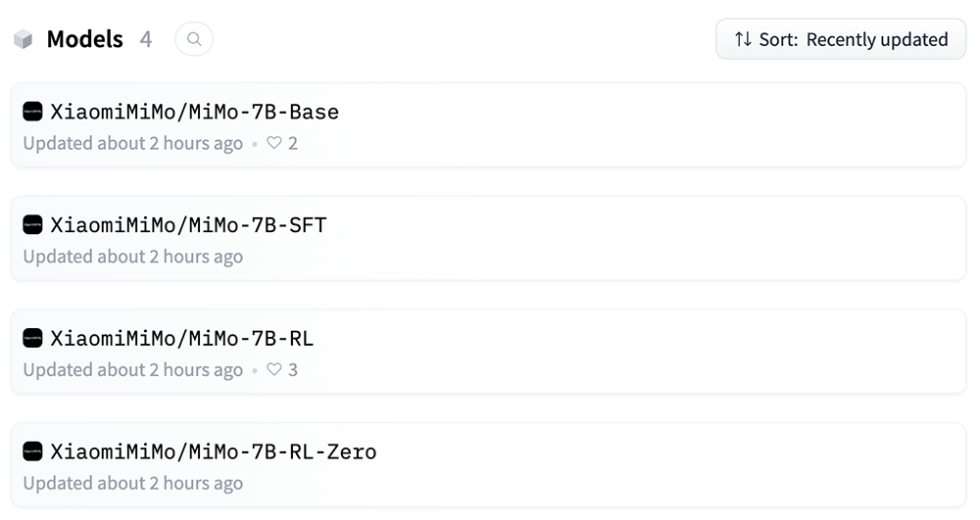Viewport: 980px width, 520px height.
Task: Click the avatar icon on MiMo-7B-RL-Zero card
Action: point(32,451)
